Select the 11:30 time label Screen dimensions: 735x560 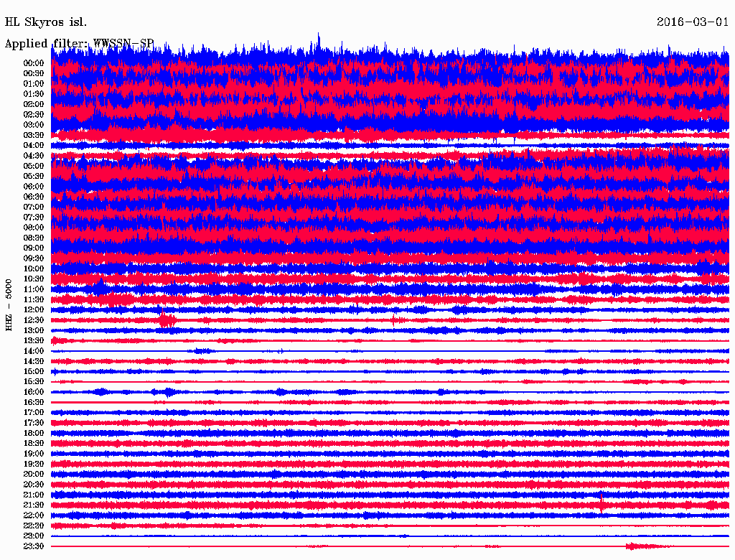tap(34, 299)
